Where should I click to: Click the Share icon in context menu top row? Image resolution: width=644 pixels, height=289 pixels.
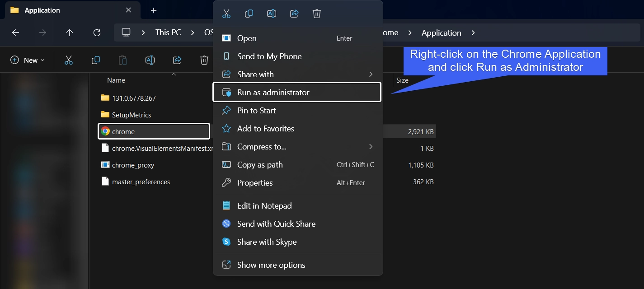(x=294, y=14)
